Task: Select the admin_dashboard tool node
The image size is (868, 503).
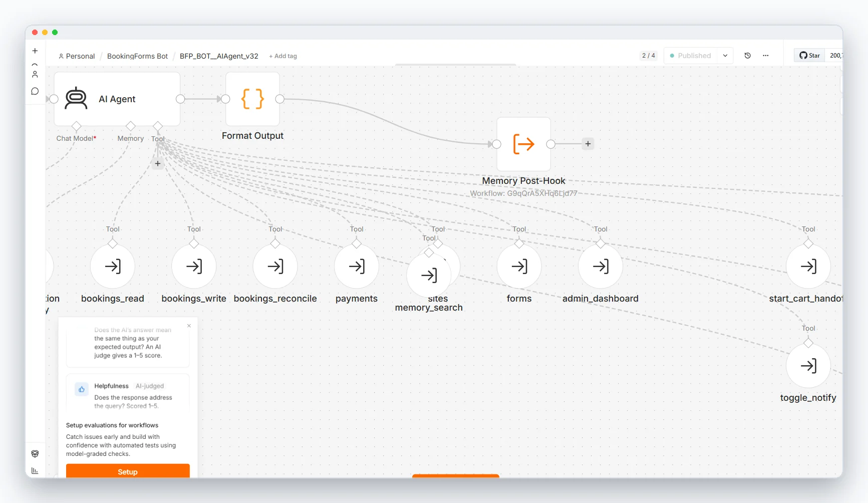Action: (601, 267)
